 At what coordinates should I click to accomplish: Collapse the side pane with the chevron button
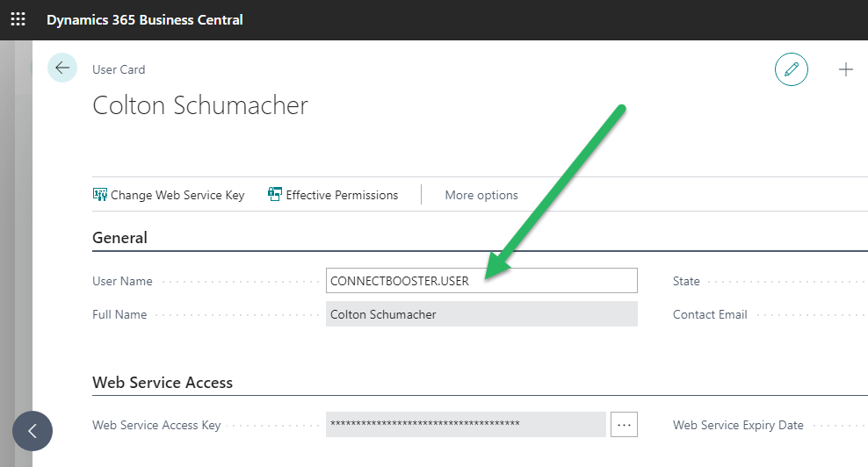[x=33, y=431]
